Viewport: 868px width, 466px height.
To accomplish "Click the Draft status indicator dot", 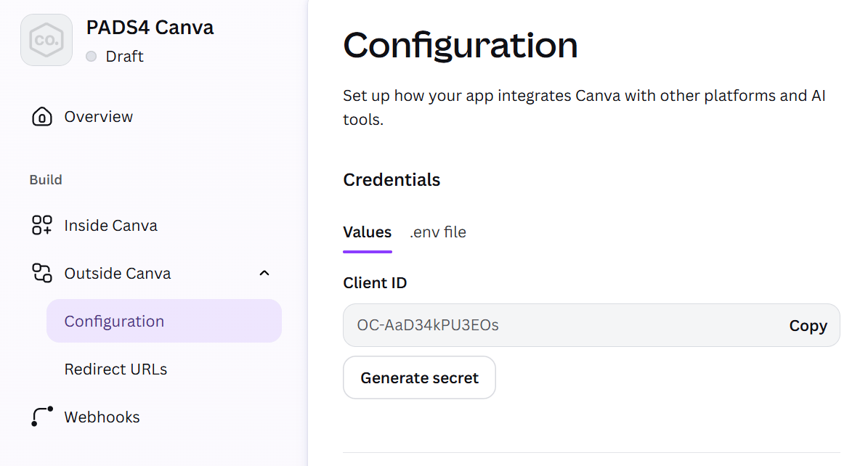I will (92, 56).
